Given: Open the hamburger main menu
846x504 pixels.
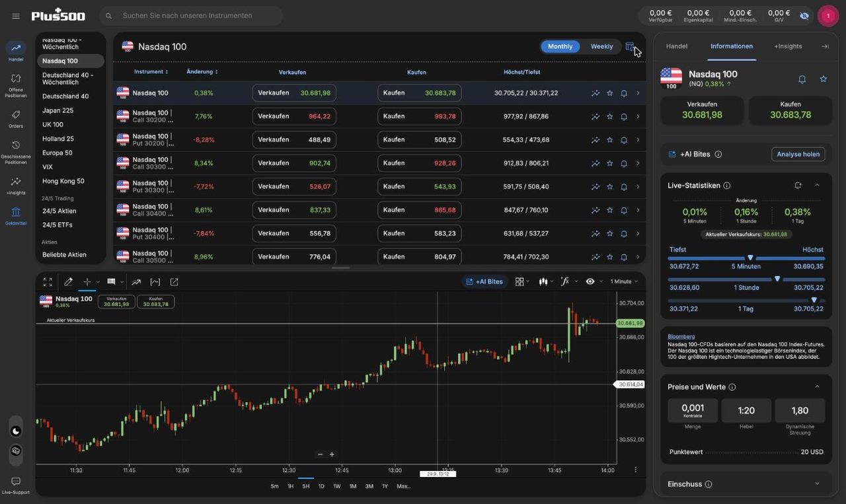Looking at the screenshot, I should 16,16.
